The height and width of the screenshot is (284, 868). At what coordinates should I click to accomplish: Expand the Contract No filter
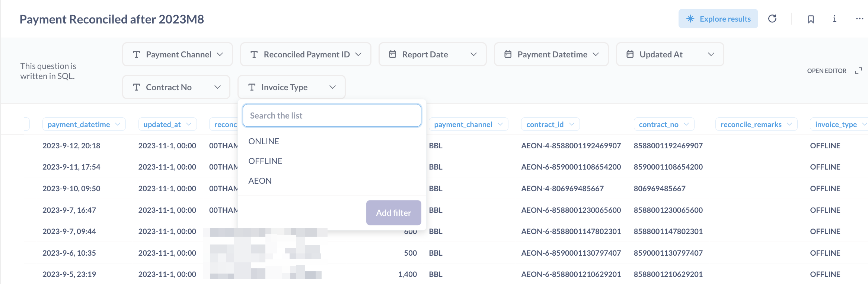pos(176,87)
